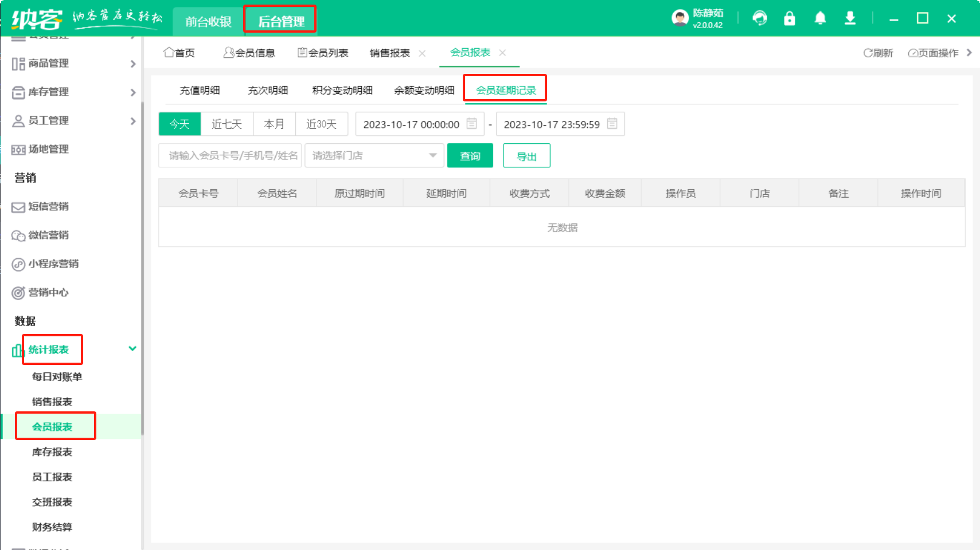This screenshot has width=980, height=550.
Task: Click the 查询 search button
Action: click(470, 156)
